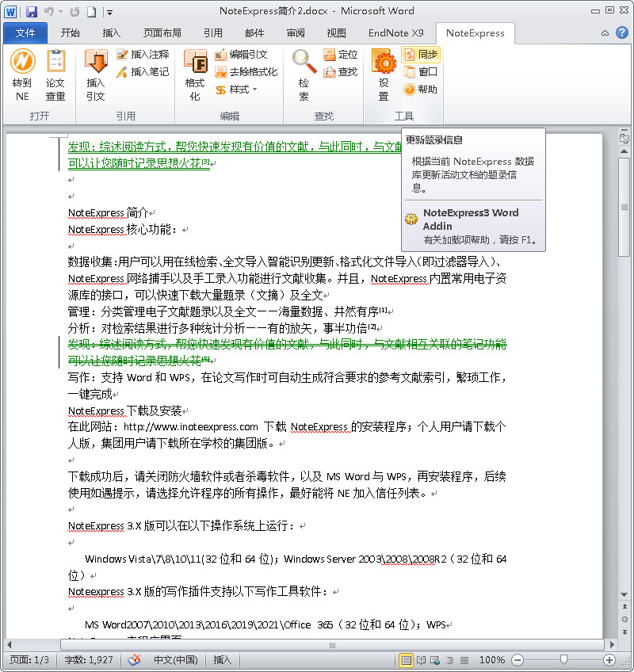Image resolution: width=634 pixels, height=672 pixels.
Task: Click 查找 button in ribbon
Action: (341, 71)
